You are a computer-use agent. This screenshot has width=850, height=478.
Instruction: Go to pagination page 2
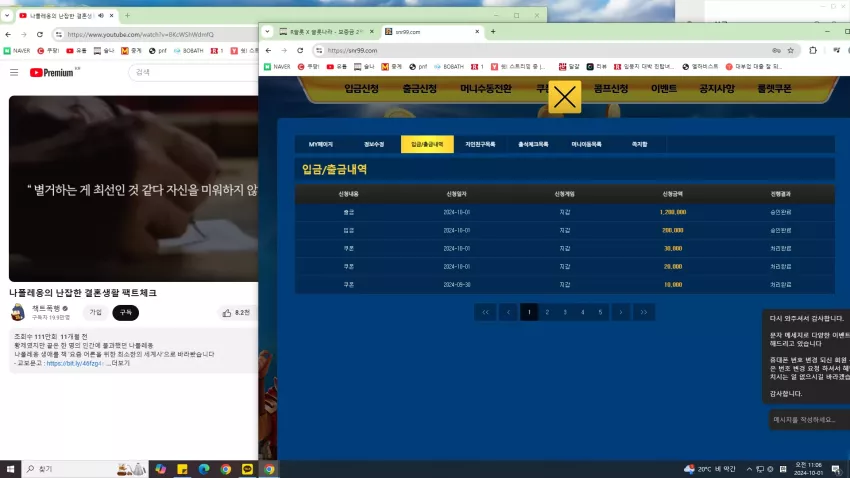click(547, 312)
